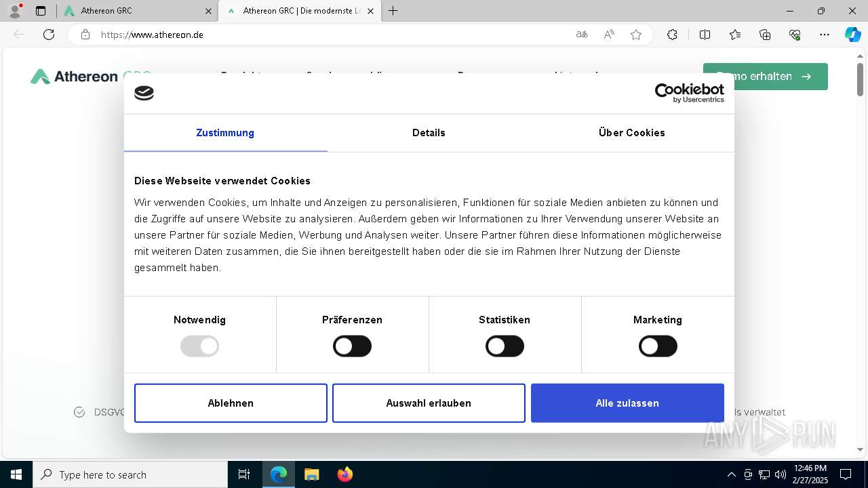Click Alle zulassen button
Image resolution: width=868 pixels, height=488 pixels.
tap(627, 403)
